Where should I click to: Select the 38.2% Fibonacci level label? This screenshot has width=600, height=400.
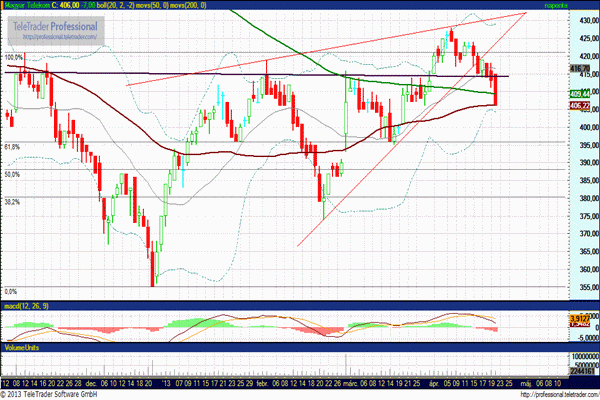click(x=13, y=201)
